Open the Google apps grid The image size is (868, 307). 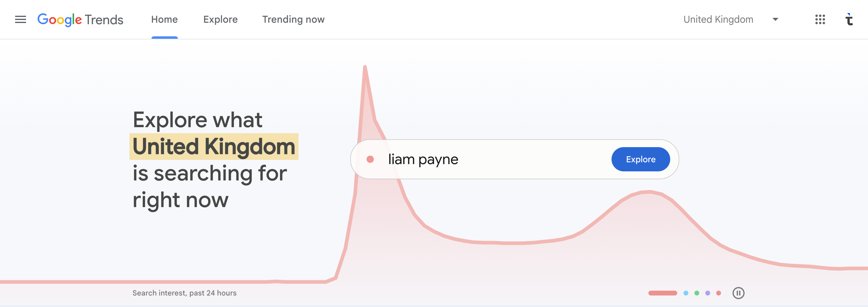(x=820, y=20)
